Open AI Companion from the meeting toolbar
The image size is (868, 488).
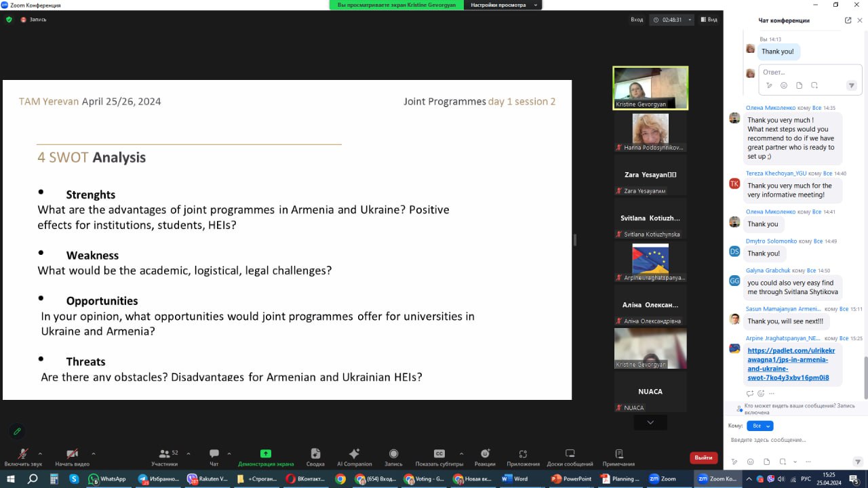[354, 454]
